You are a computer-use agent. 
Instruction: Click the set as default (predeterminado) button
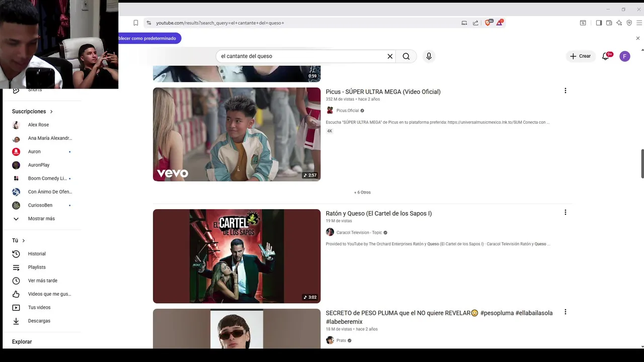click(149, 38)
